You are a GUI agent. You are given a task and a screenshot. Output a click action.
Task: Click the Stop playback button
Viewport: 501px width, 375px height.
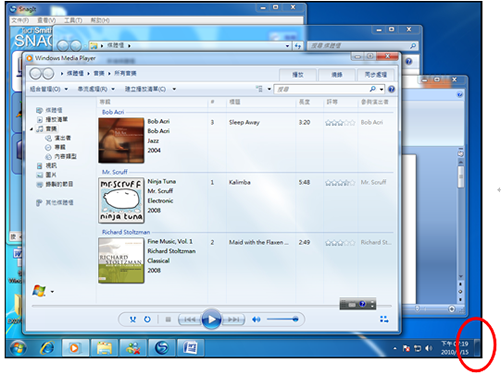click(168, 319)
